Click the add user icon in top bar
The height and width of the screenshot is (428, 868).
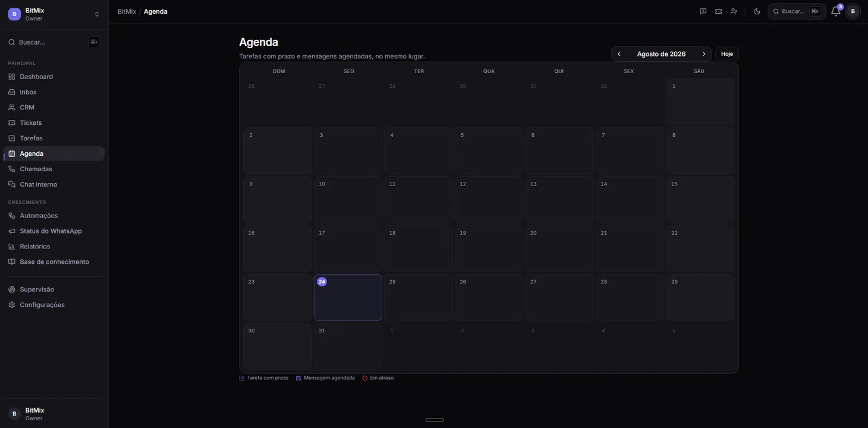click(x=734, y=11)
